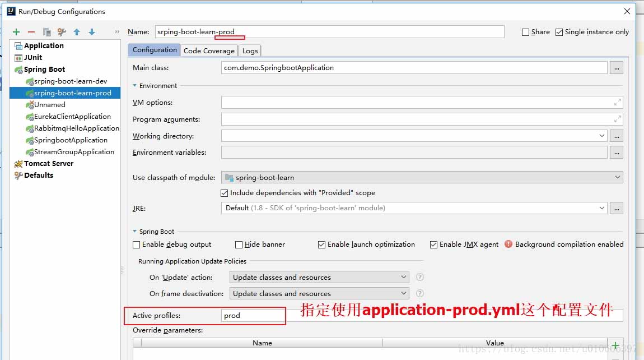Open the Logs tab

tap(250, 50)
